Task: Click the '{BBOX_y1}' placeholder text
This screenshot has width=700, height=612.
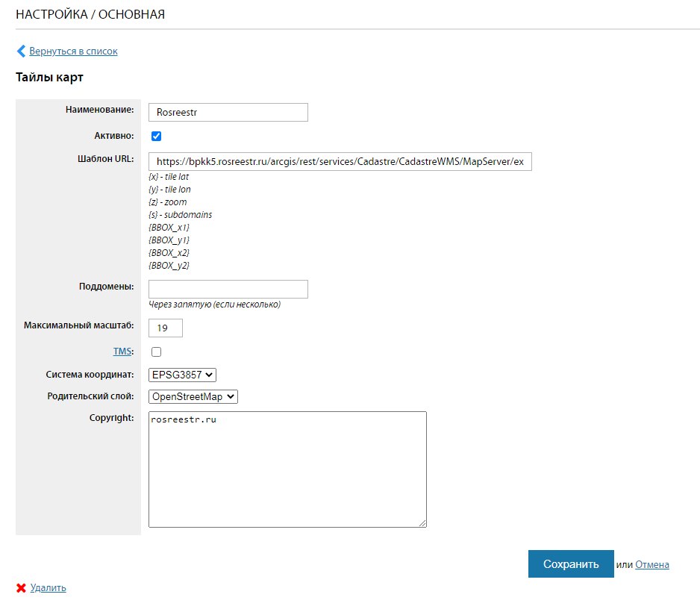Action: (x=169, y=240)
